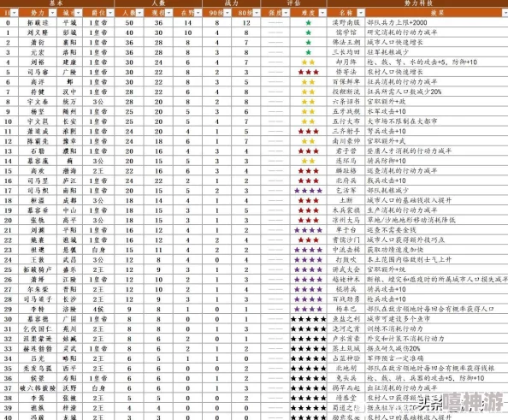Select the 洛阳 city cell
Screen dimensions: 508x420
(x=69, y=52)
